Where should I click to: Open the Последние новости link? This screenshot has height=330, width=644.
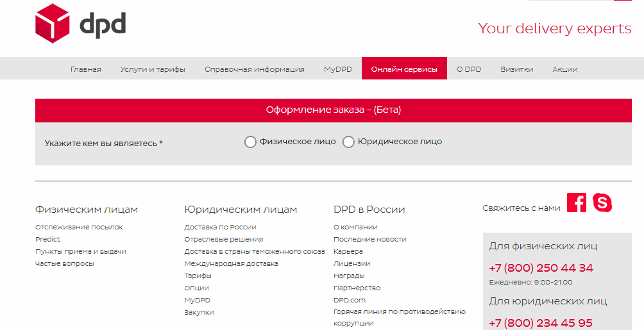370,239
